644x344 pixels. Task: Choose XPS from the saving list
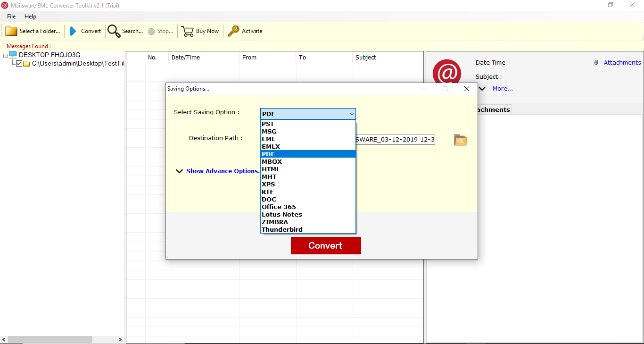308,185
